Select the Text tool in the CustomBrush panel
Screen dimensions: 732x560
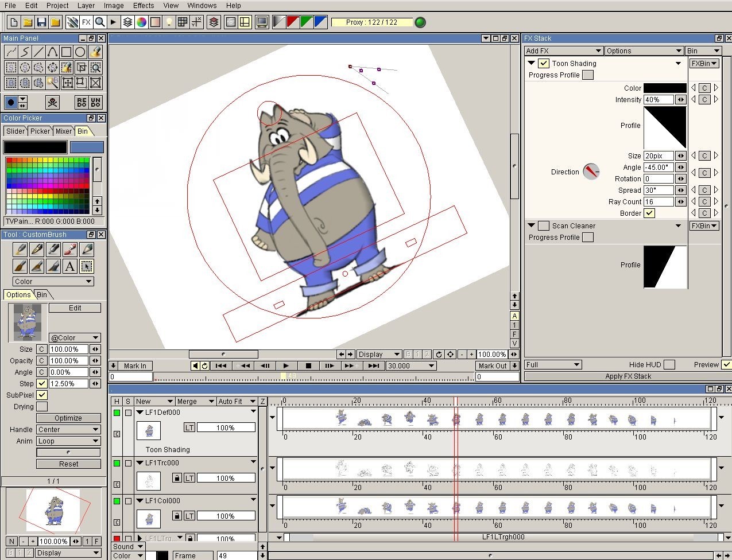point(70,266)
